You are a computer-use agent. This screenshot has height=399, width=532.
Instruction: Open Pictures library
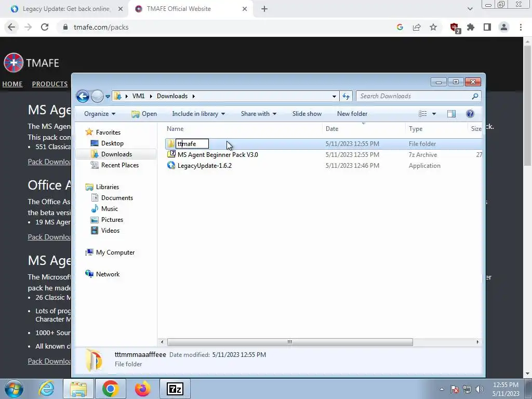point(112,220)
